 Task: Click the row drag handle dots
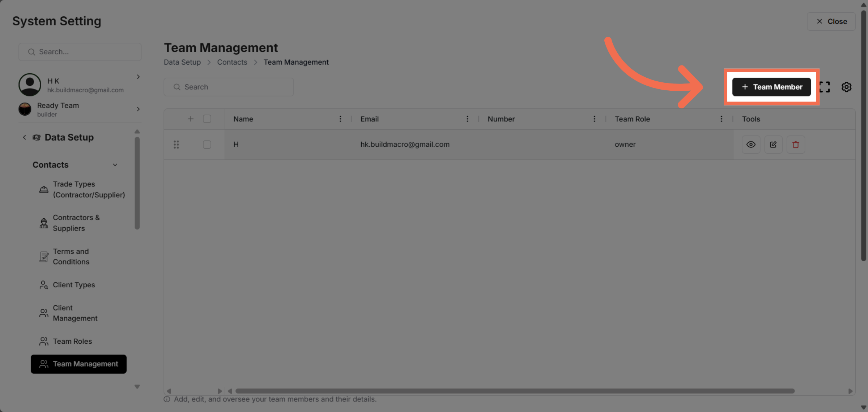pos(176,145)
